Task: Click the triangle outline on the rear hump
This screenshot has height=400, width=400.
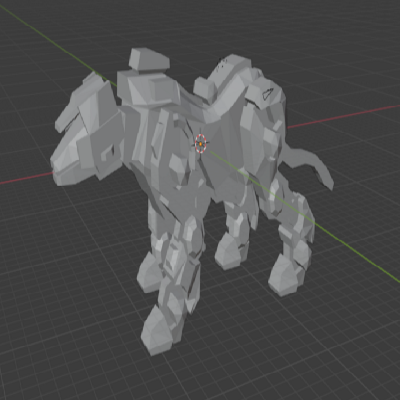Action: click(267, 93)
